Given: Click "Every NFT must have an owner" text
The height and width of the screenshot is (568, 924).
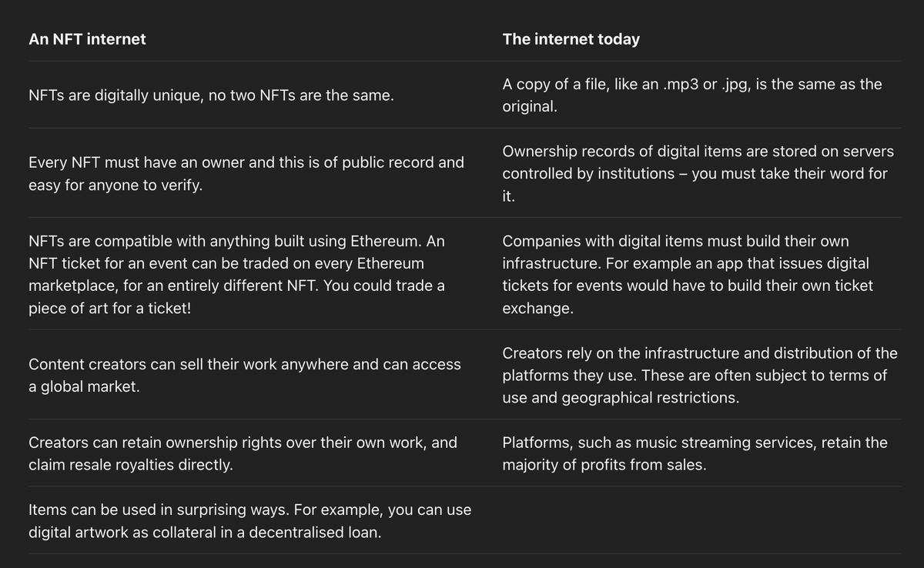Looking at the screenshot, I should coord(246,163).
